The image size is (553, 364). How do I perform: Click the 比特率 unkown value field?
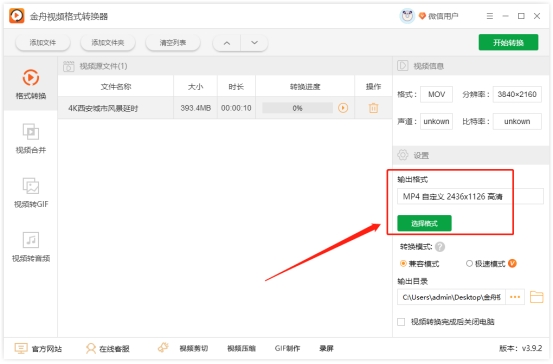[517, 121]
